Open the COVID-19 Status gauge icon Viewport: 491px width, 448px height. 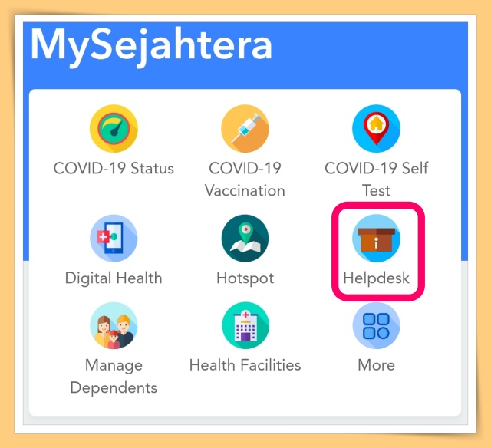tap(114, 129)
